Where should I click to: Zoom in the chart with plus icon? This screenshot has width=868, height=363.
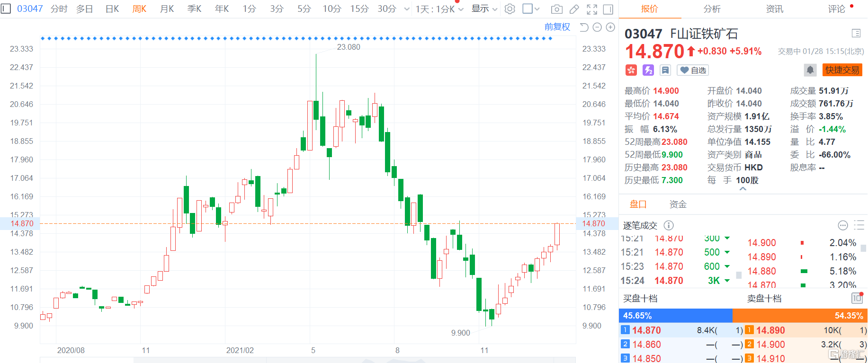tap(610, 27)
